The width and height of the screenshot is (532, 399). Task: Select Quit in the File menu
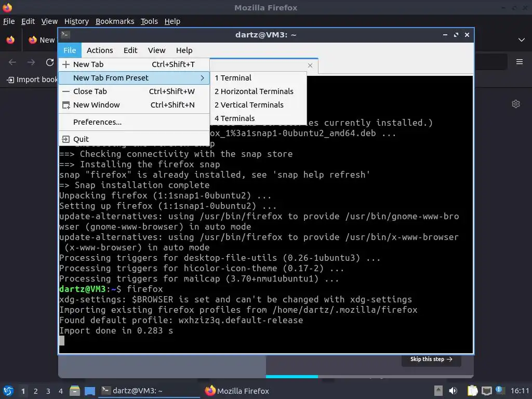click(134, 139)
